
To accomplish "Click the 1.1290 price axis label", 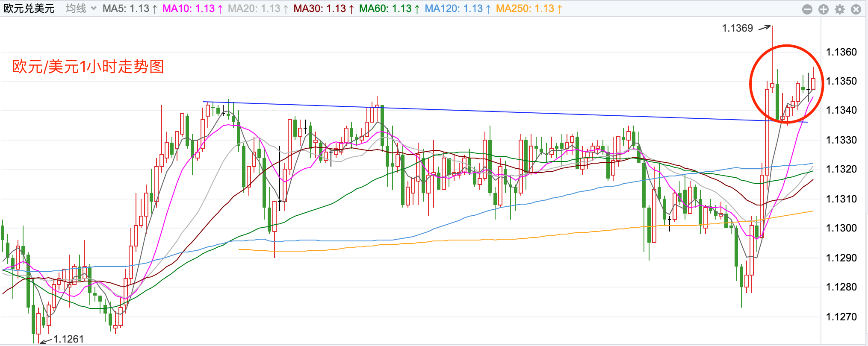I will [841, 258].
